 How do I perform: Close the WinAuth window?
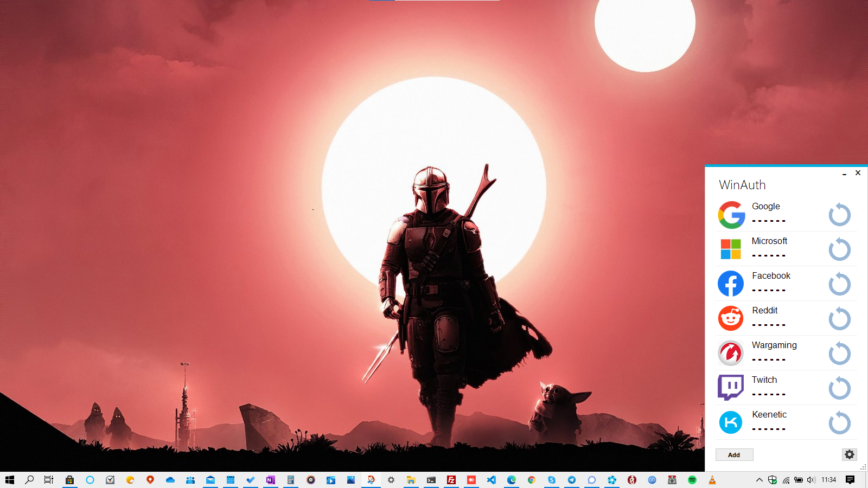coord(858,173)
